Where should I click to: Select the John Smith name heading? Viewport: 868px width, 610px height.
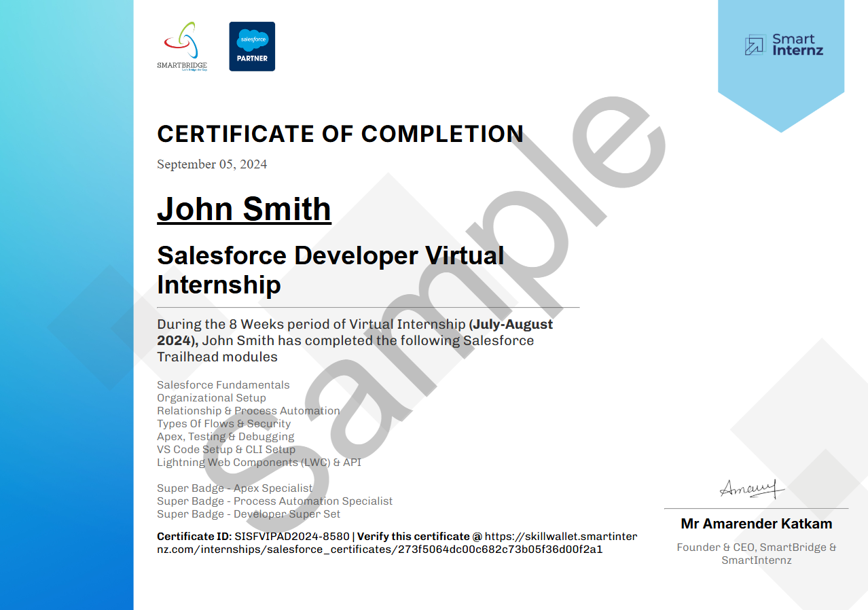click(x=244, y=209)
